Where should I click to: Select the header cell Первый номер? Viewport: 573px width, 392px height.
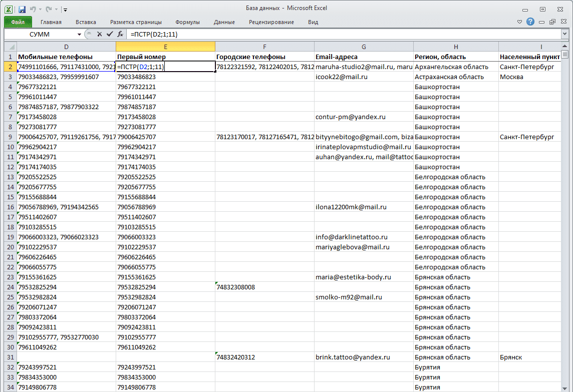(165, 57)
